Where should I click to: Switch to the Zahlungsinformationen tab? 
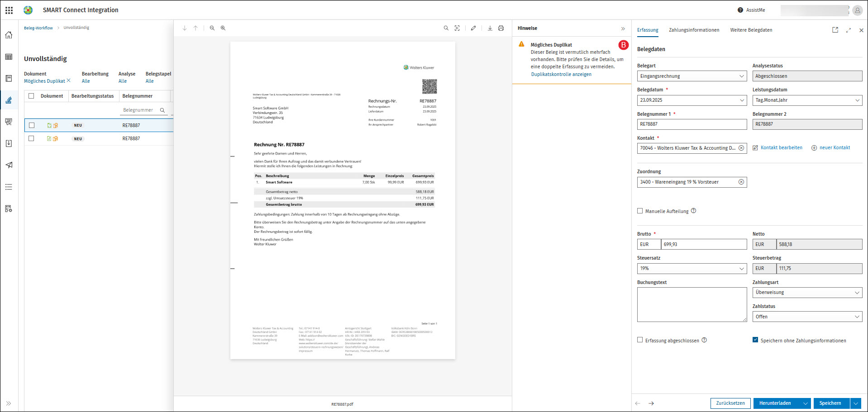point(694,30)
